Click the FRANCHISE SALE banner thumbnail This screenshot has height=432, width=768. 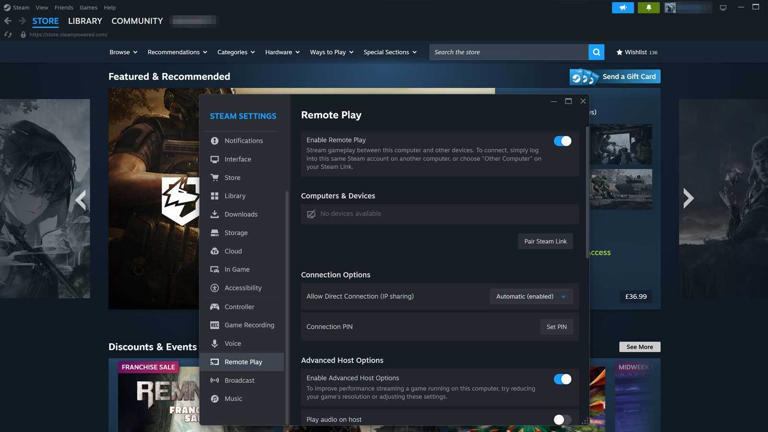tap(158, 397)
